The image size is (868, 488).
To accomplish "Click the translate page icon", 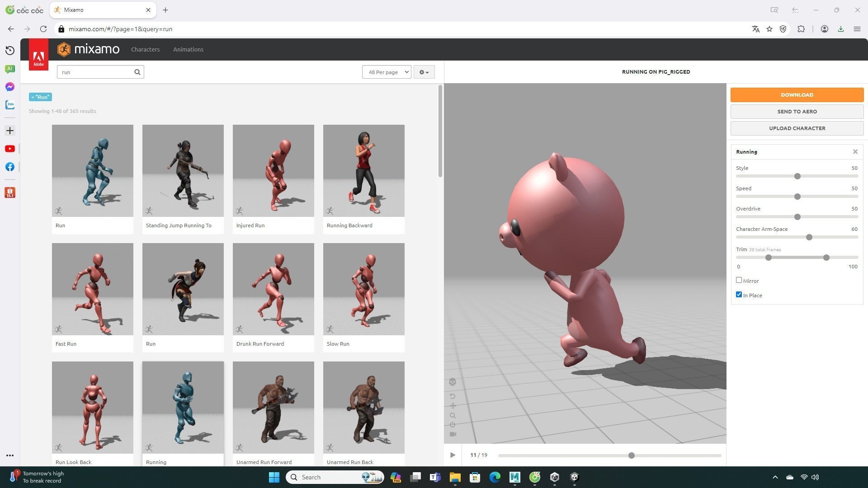I will (755, 29).
